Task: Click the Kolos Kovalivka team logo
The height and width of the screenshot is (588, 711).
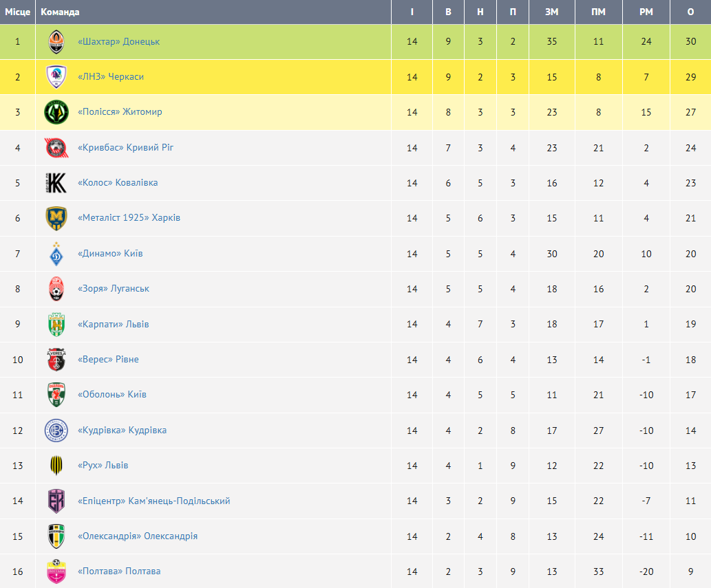Action: pos(56,183)
